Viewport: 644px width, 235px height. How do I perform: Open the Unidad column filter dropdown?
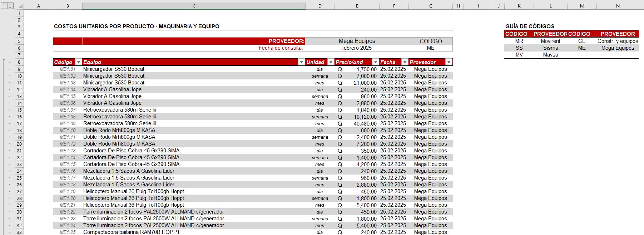[331, 62]
